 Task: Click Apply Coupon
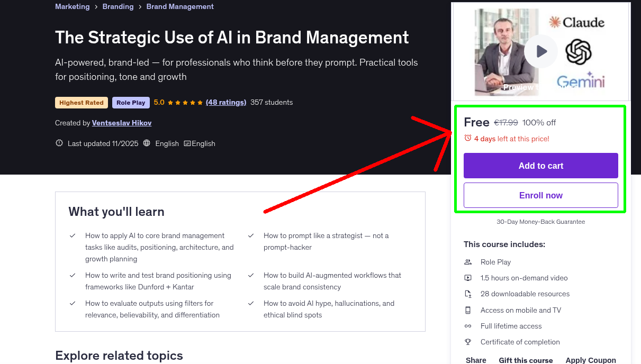tap(590, 359)
